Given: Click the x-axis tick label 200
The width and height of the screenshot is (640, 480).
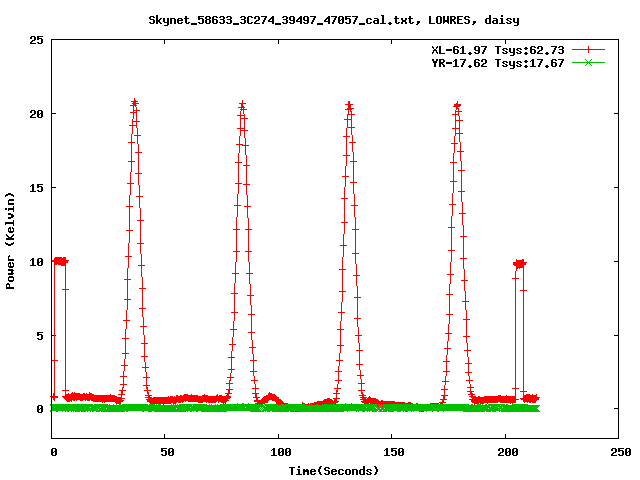Looking at the screenshot, I should point(507,452).
